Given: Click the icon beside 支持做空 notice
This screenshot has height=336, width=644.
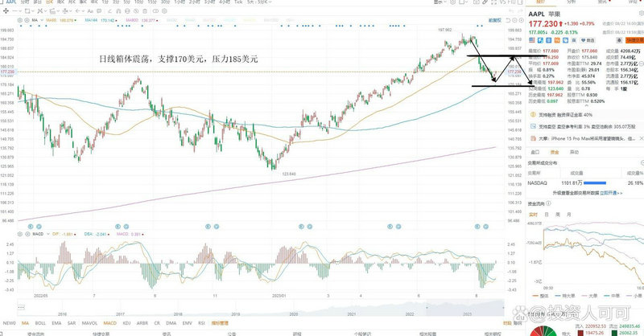Looking at the screenshot, I should pos(531,126).
